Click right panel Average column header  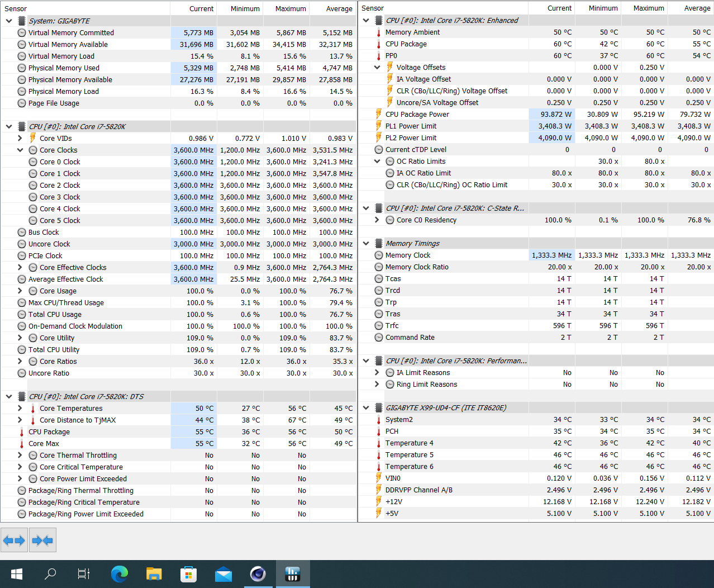(x=691, y=8)
